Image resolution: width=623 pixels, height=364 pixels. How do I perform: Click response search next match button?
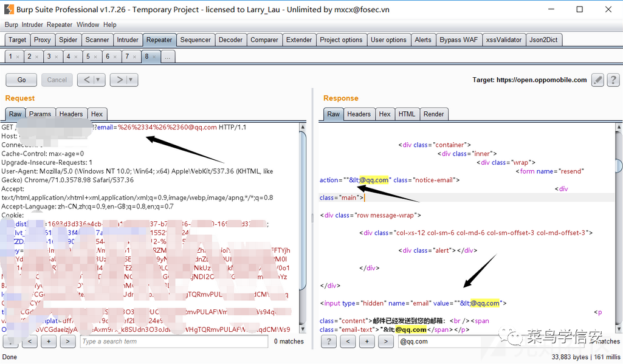(x=385, y=341)
